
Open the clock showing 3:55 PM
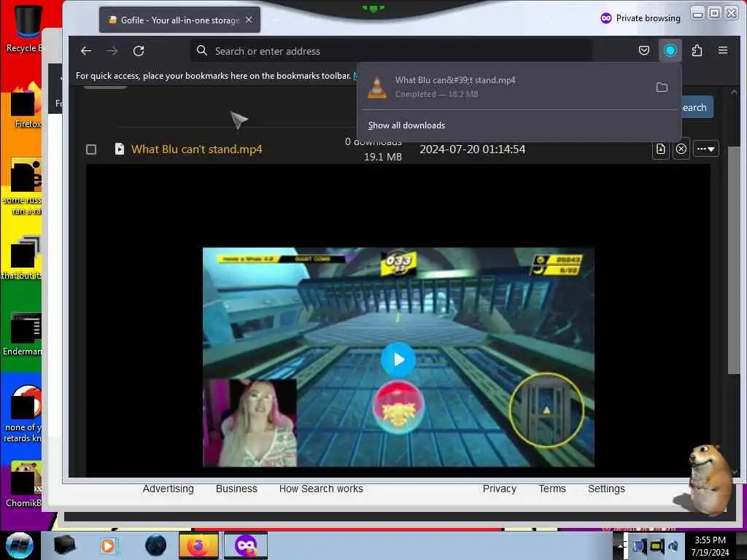[x=710, y=546]
